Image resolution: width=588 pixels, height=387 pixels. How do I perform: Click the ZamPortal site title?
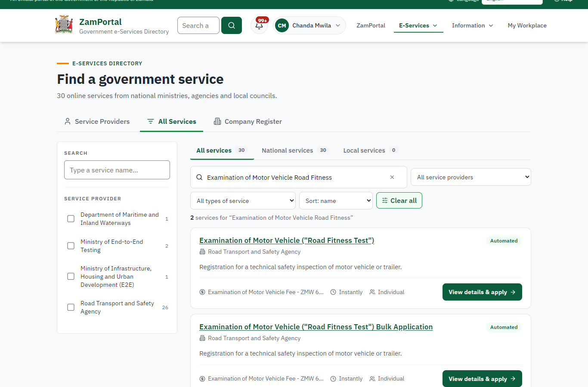[100, 22]
